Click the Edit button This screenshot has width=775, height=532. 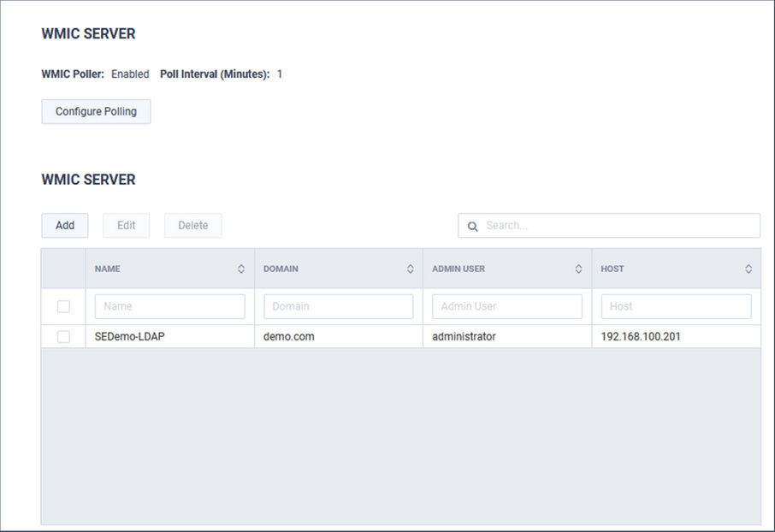pyautogui.click(x=126, y=226)
